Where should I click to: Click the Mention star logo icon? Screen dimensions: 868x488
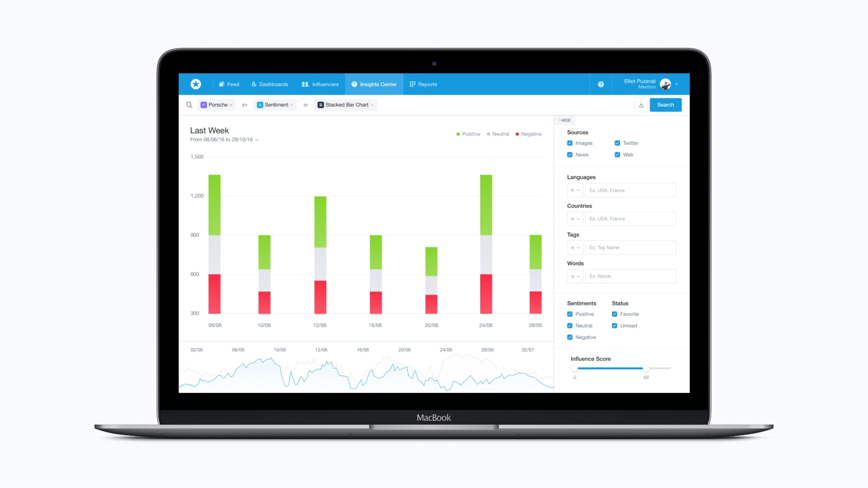[195, 84]
